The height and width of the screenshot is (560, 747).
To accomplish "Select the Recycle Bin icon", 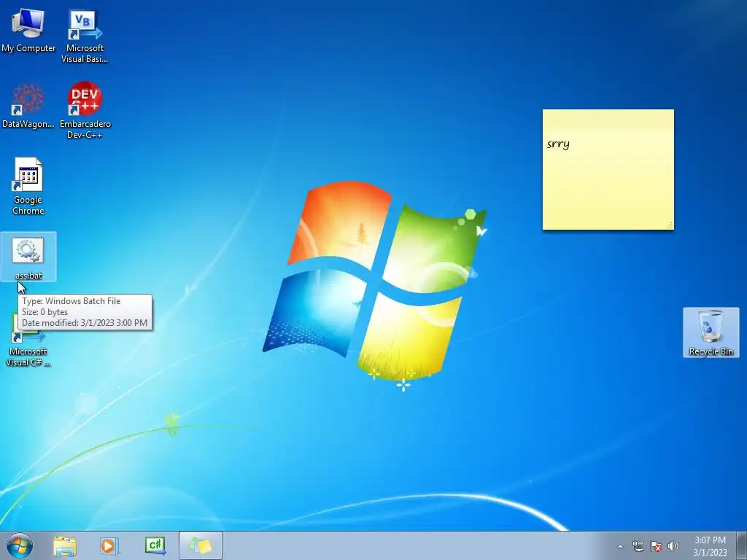I will [711, 332].
